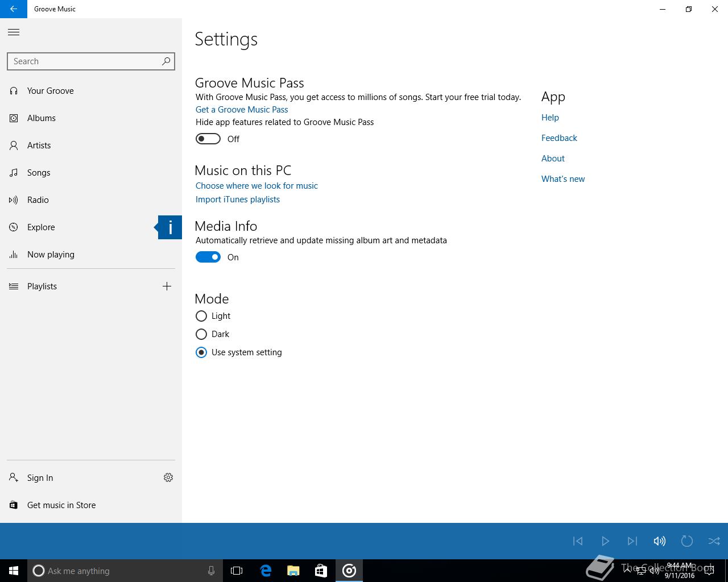Open the Songs list
Image resolution: width=728 pixels, height=582 pixels.
pos(91,173)
